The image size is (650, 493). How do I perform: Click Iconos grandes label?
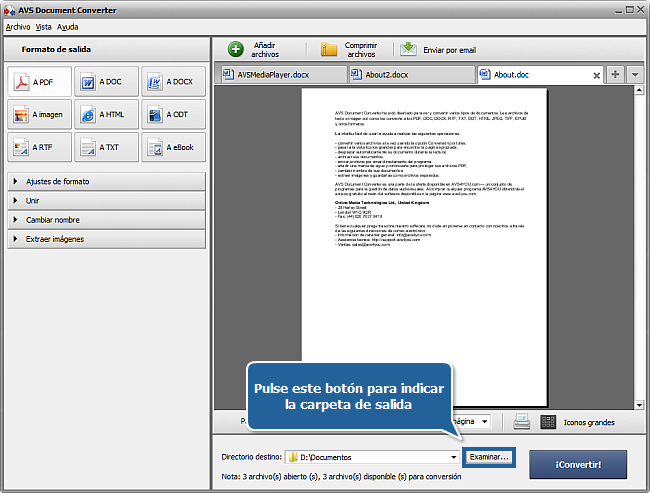(589, 423)
